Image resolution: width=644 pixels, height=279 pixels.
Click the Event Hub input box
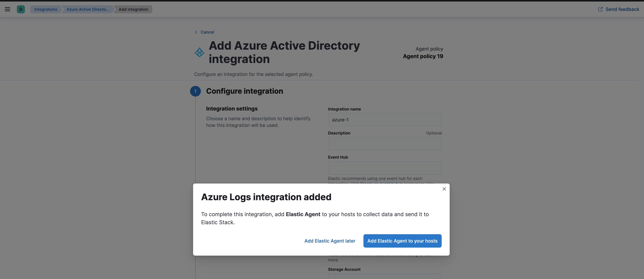coord(385,168)
